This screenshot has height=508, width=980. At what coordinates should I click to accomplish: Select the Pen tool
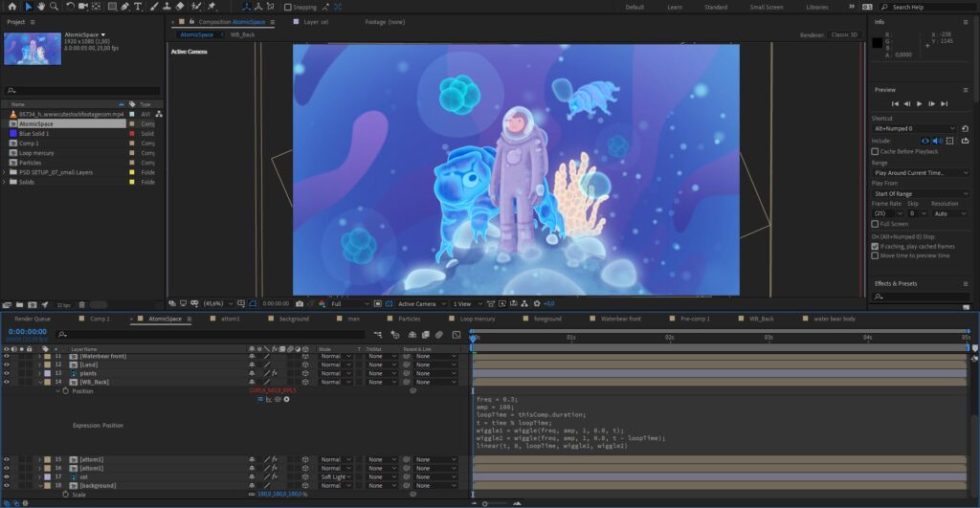[126, 7]
